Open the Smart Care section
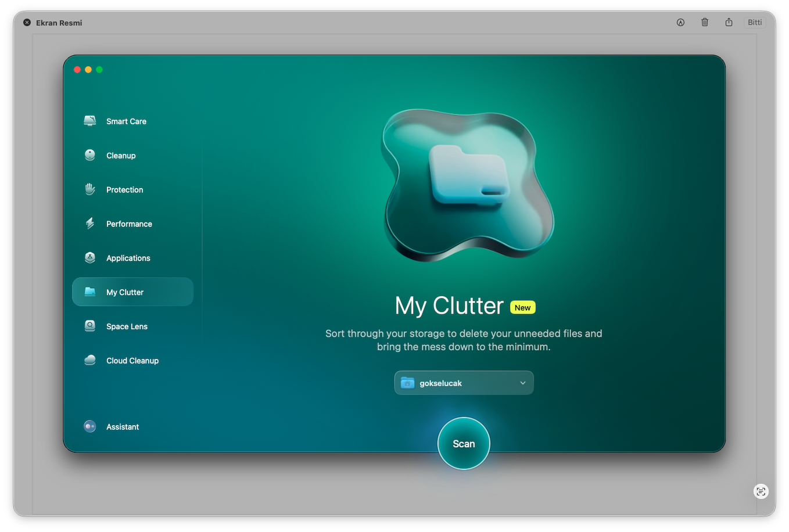 coord(126,121)
